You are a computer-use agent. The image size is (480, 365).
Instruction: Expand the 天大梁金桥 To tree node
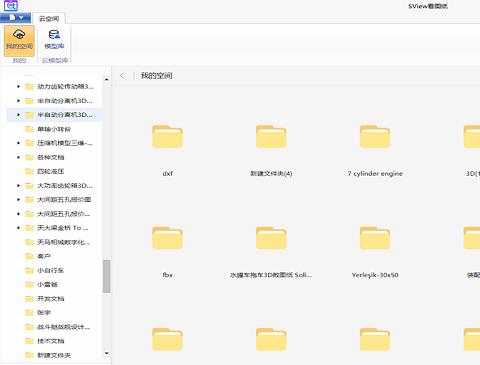point(18,228)
